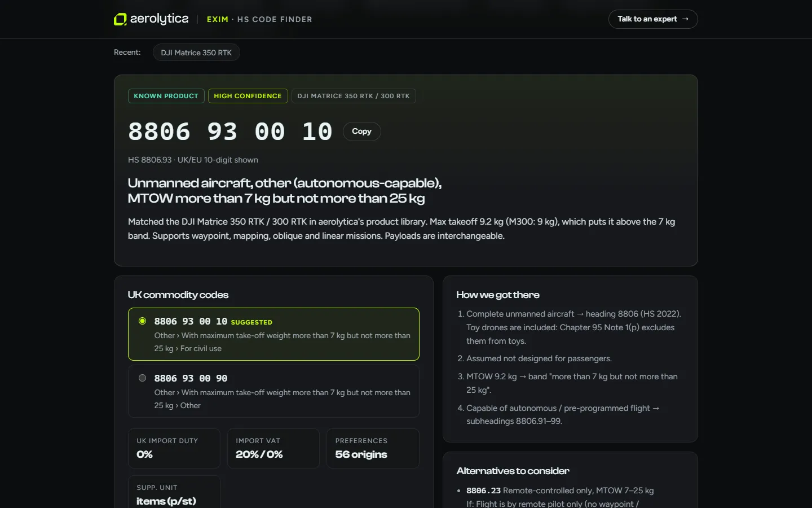This screenshot has height=508, width=812.
Task: Click the aerolytica logo icon
Action: tap(120, 19)
